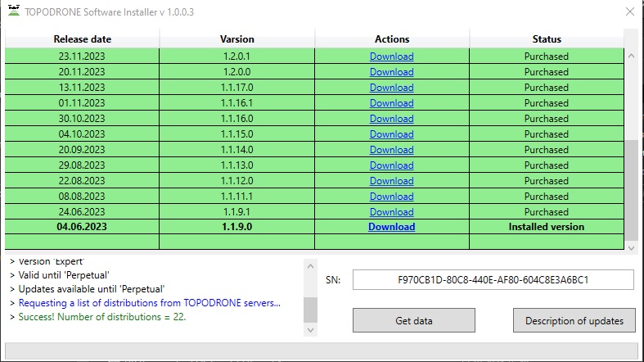644x362 pixels.
Task: Click log line Requesting a list of distributions
Action: (150, 303)
